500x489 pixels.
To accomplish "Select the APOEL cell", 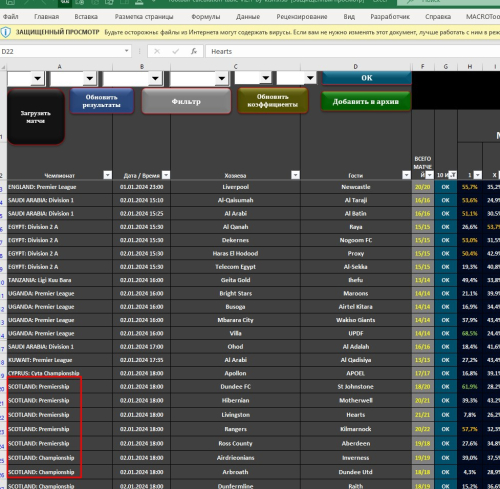I will pyautogui.click(x=356, y=373).
